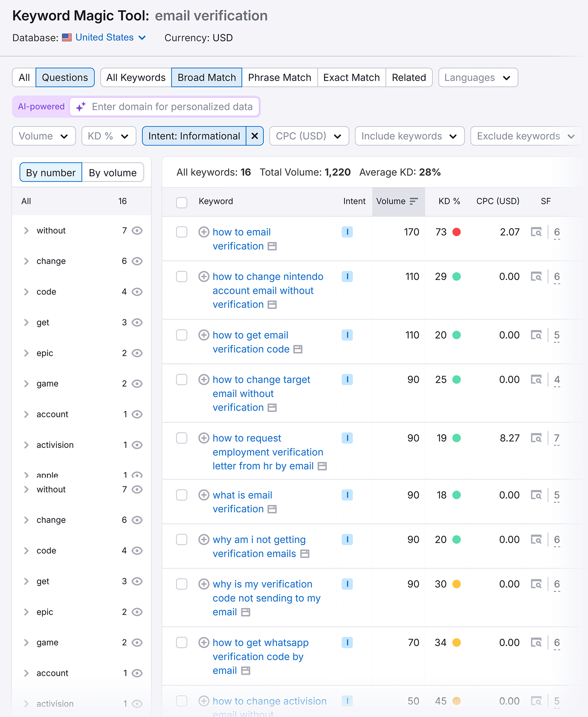
Task: Open SERP view icon for 'how to get email verification code'
Action: tap(536, 335)
